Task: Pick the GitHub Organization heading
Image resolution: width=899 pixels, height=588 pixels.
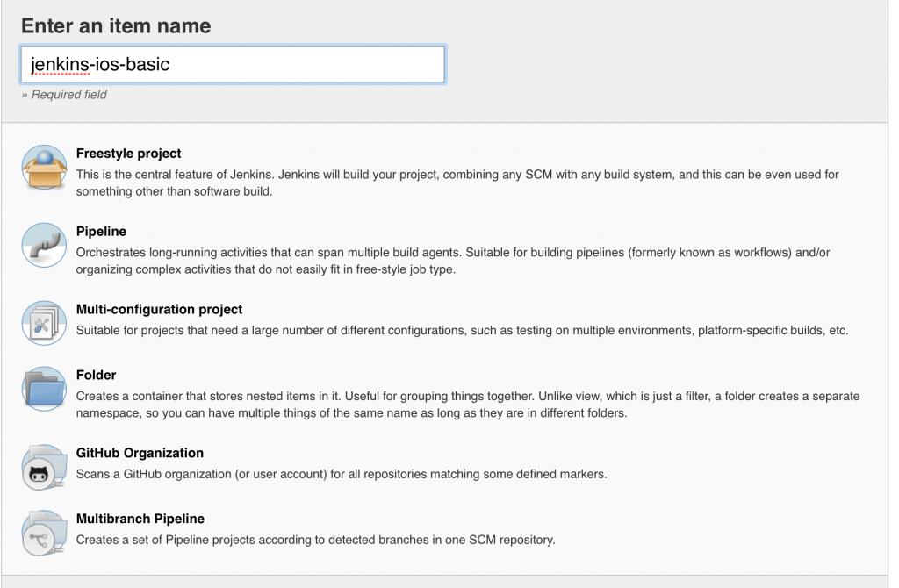Action: tap(140, 454)
